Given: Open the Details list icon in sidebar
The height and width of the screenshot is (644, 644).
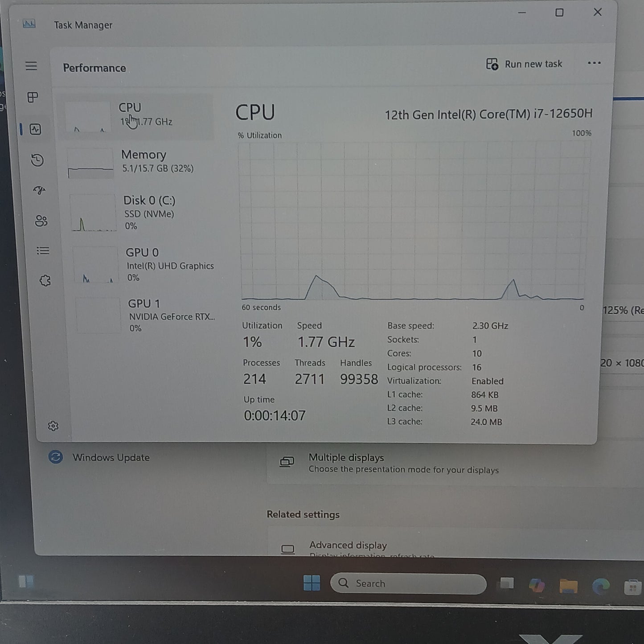Looking at the screenshot, I should pos(43,251).
